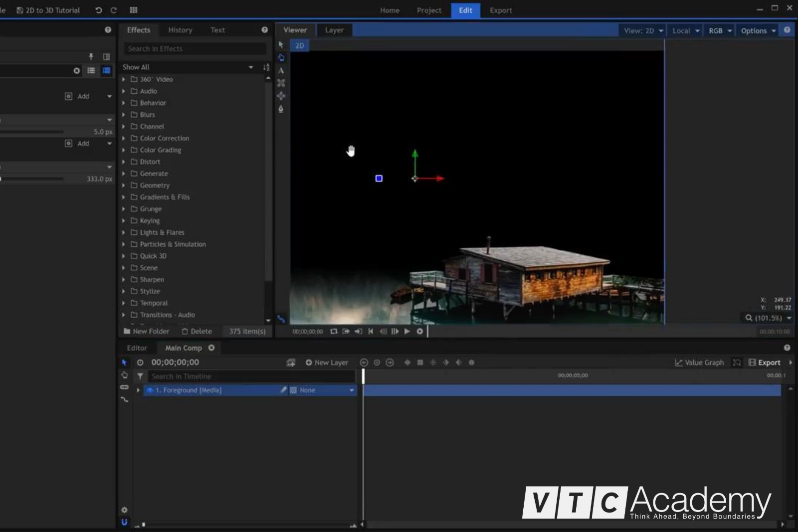798x532 pixels.
Task: Click the loop playback icon under the viewer
Action: pyautogui.click(x=334, y=332)
